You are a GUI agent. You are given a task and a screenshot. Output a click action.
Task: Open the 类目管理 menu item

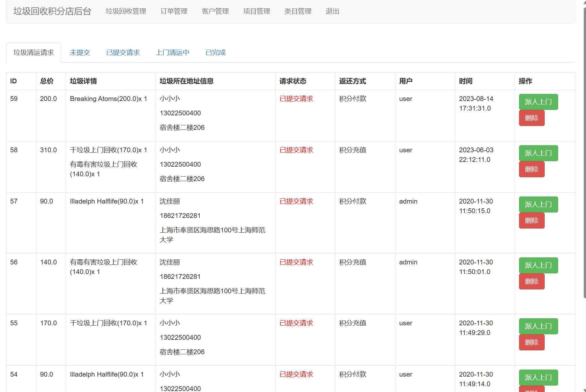(x=298, y=11)
